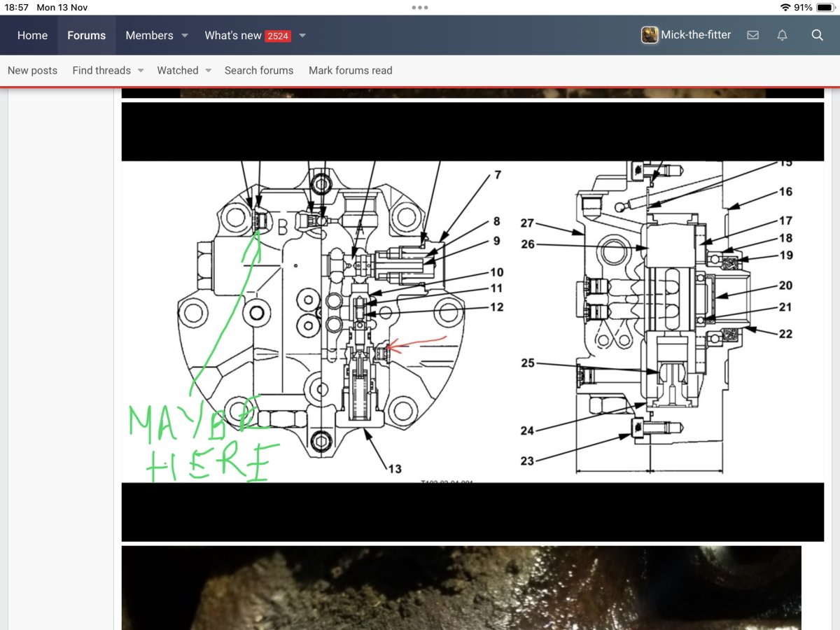Open the Members page
The image size is (840, 630).
[149, 35]
